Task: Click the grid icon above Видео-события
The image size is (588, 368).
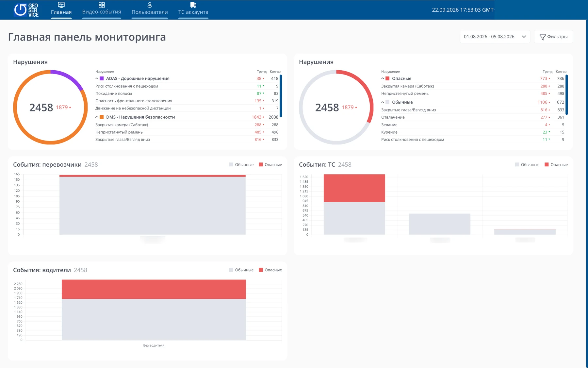Action: (102, 5)
